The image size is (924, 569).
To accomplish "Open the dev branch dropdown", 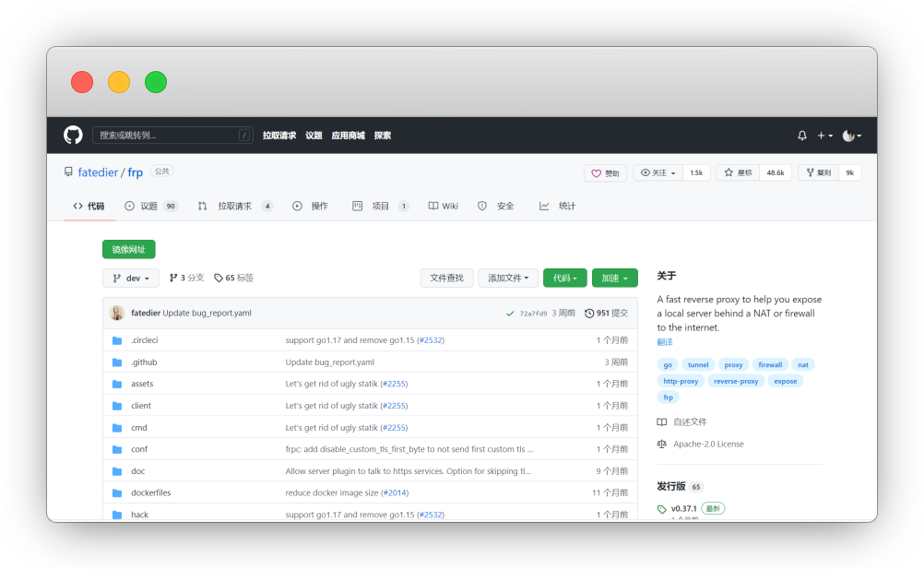I will tap(131, 278).
